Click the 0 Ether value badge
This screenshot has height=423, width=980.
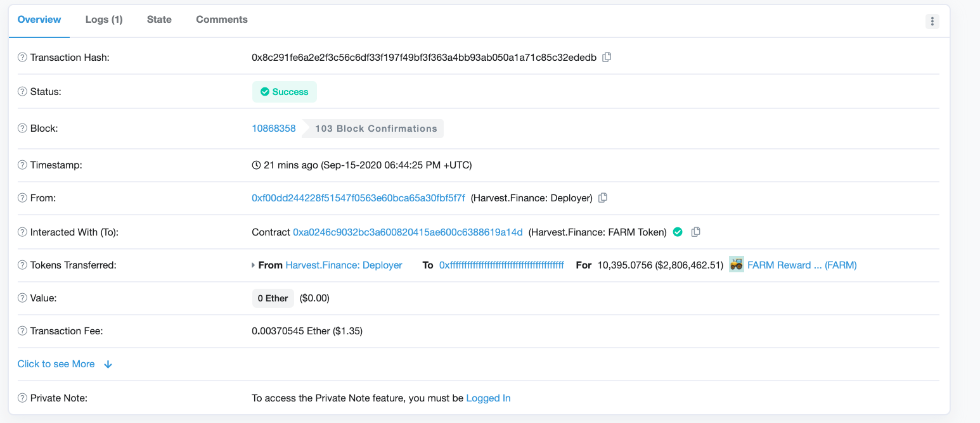(273, 298)
